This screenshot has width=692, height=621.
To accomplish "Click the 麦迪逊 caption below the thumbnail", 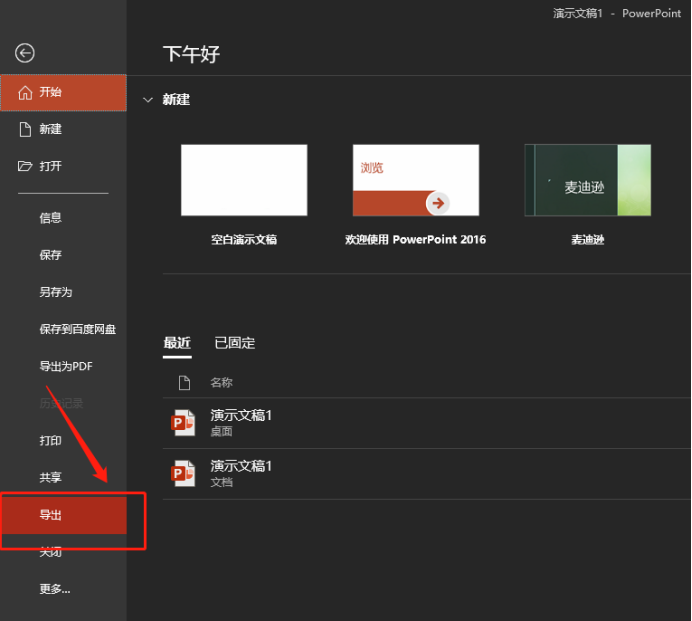I will (x=587, y=240).
